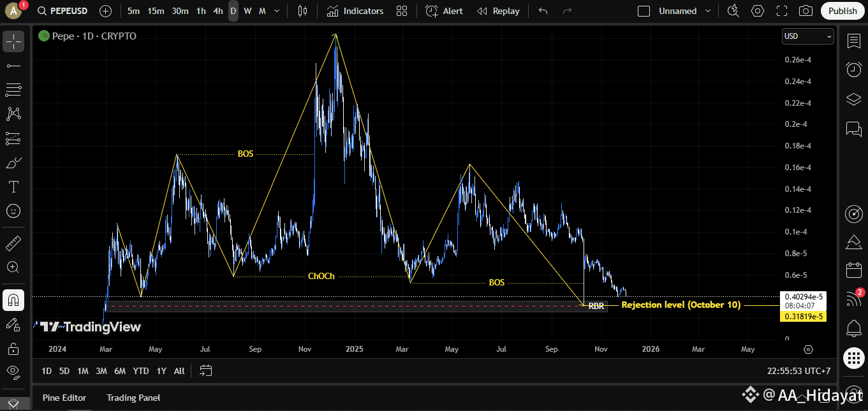Viewport: 868px width, 411px height.
Task: Select the crosshair cursor tool
Action: pos(13,41)
